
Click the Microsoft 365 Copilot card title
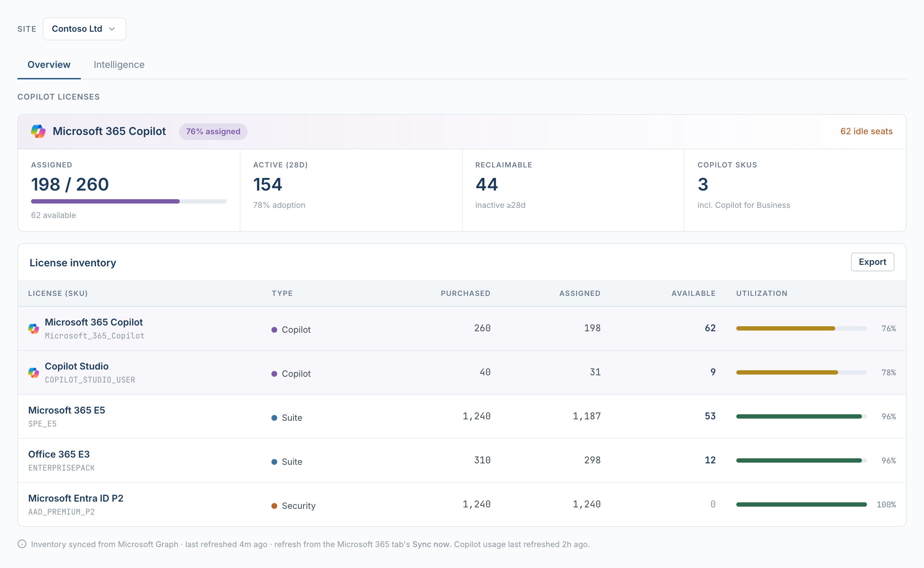[x=109, y=131]
